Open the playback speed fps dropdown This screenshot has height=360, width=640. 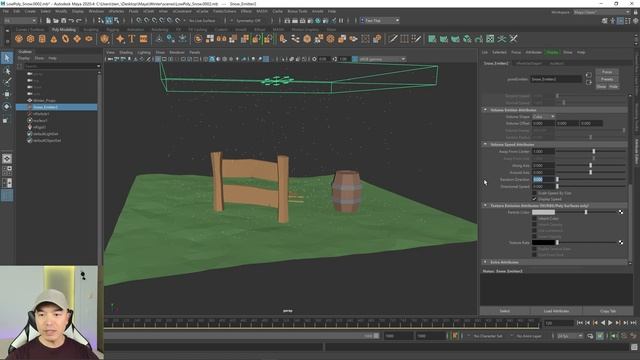tap(570, 336)
